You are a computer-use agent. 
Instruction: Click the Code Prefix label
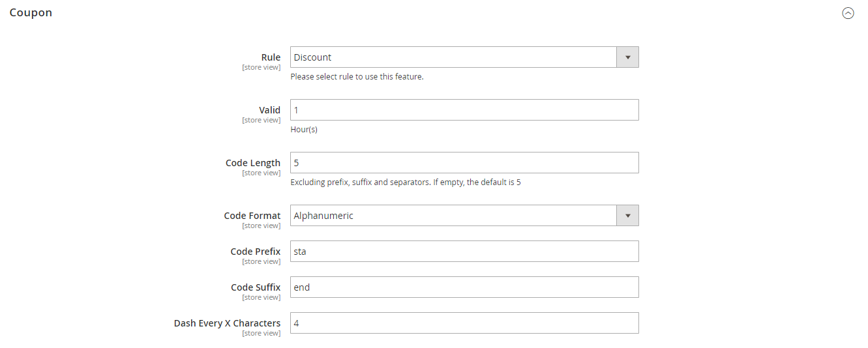click(x=255, y=252)
